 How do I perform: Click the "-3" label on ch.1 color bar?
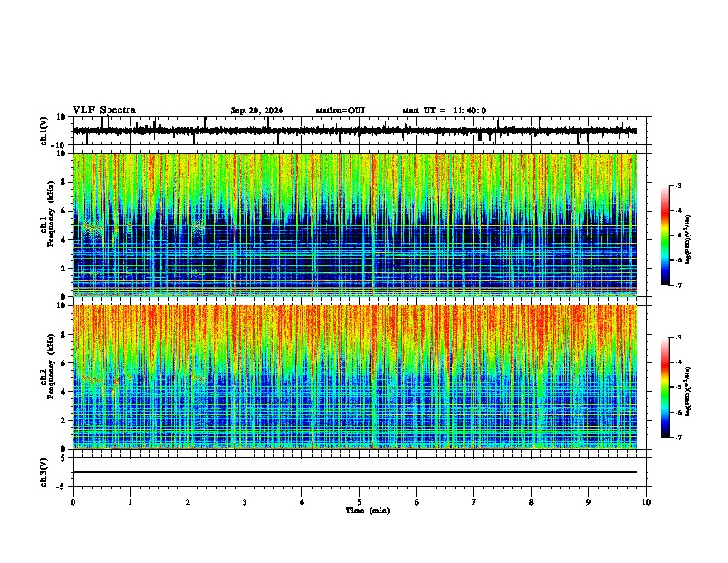tap(677, 185)
